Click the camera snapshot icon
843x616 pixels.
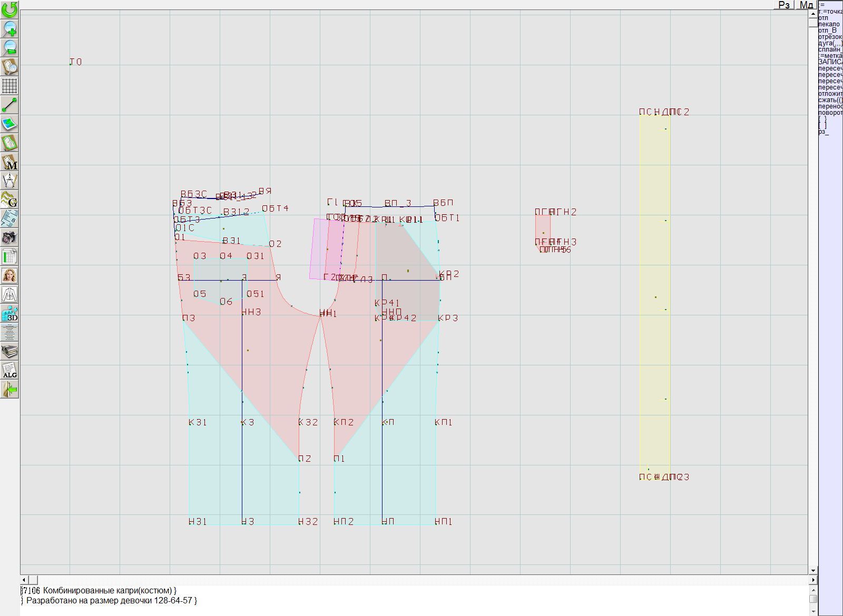point(9,237)
